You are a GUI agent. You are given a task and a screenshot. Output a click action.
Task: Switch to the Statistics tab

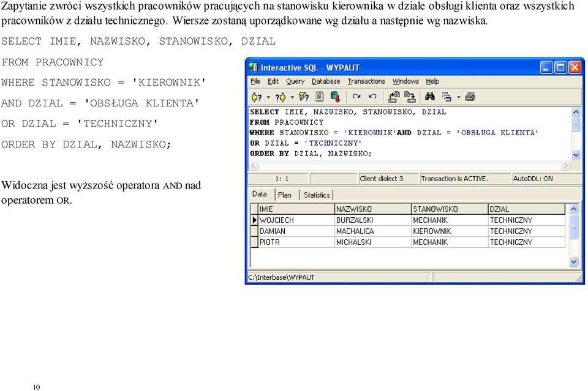317,195
